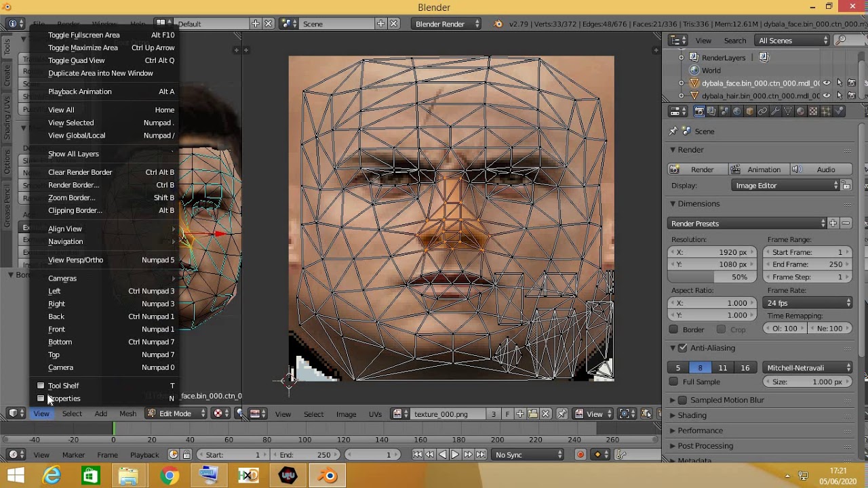Screen dimensions: 868x488
Task: Open the Render Presets dropdown
Action: pos(747,224)
